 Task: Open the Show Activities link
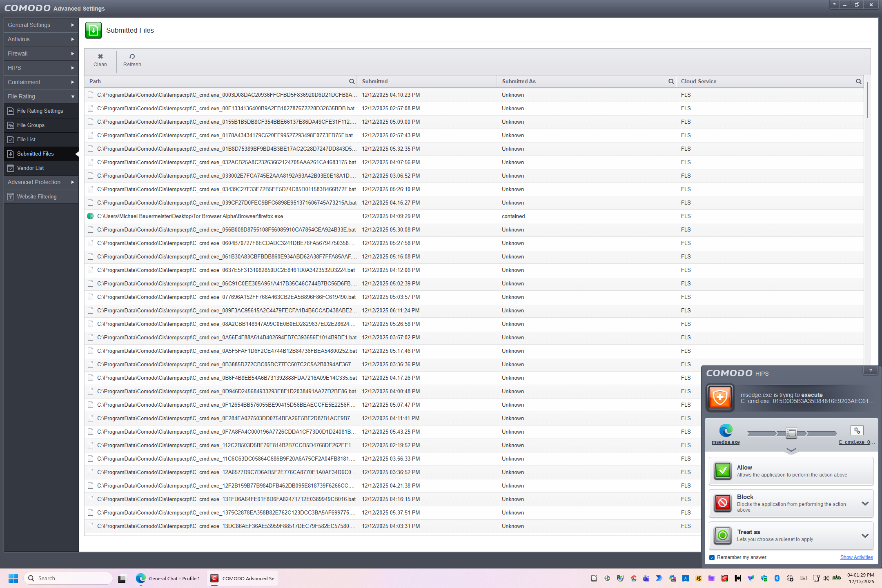[856, 557]
